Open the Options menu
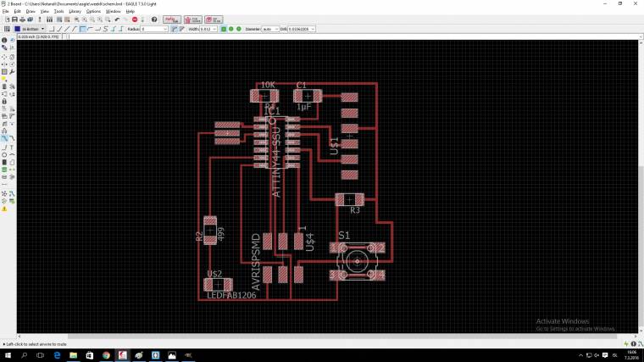Screen dimensions: 644x362 pyautogui.click(x=93, y=12)
